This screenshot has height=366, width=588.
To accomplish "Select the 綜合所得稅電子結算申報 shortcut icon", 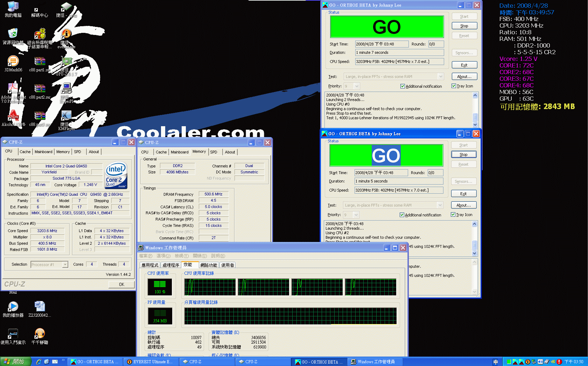I will [40, 38].
